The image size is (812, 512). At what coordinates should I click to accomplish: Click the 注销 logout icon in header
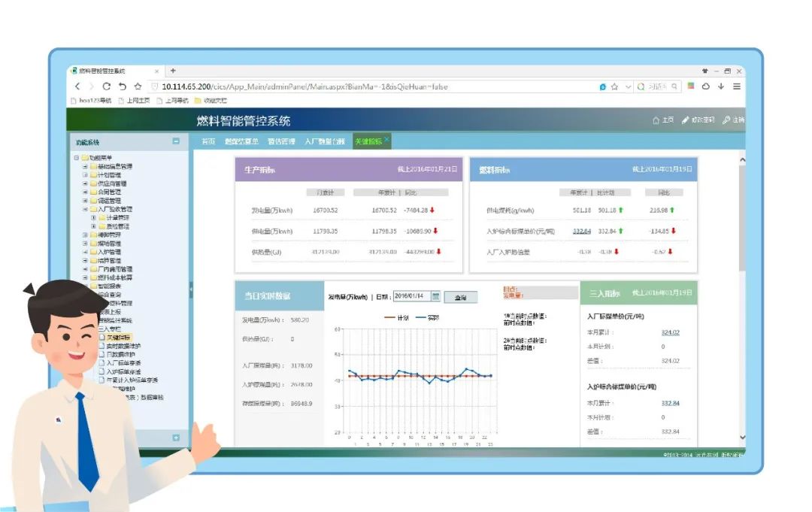[x=727, y=120]
